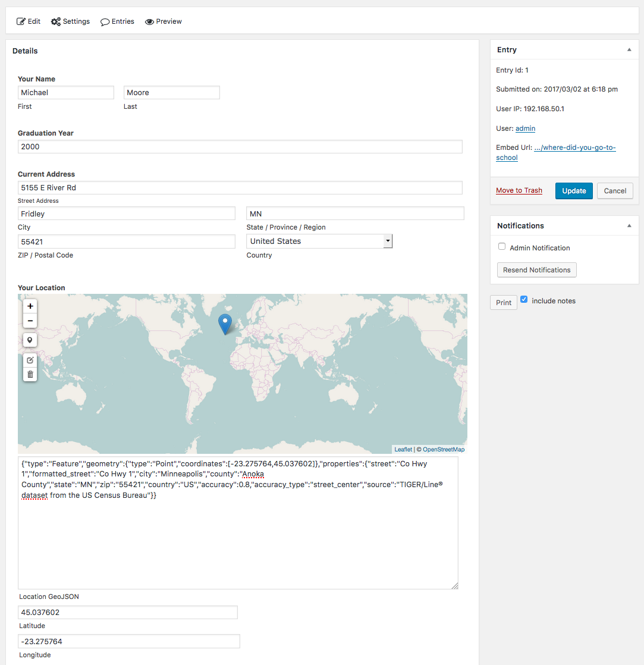Screen dimensions: 644x665
Task: Collapse the Notifications panel
Action: point(629,226)
